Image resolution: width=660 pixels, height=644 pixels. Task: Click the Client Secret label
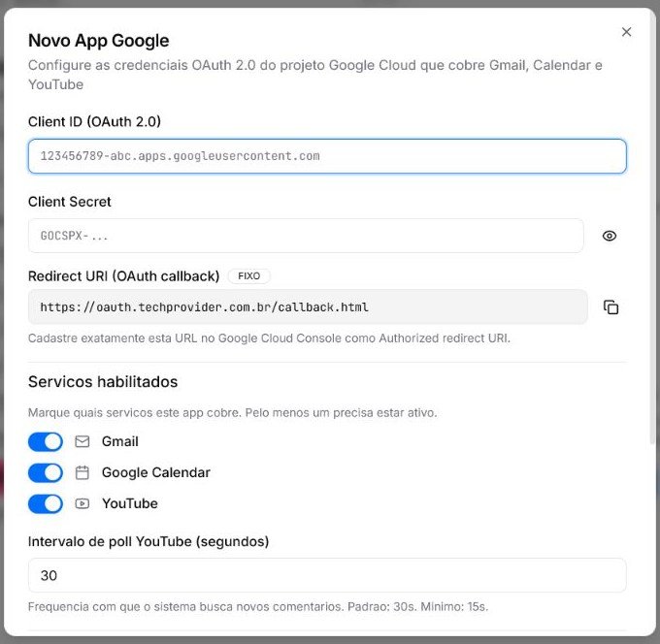pos(70,202)
